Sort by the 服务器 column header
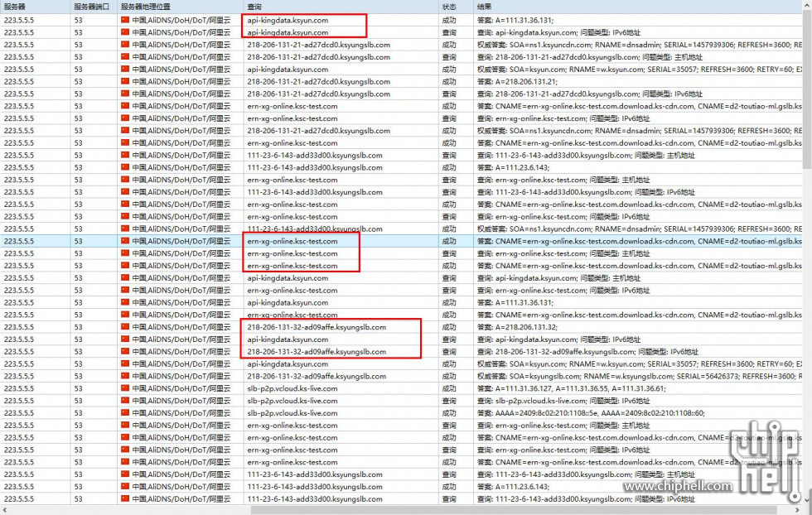The width and height of the screenshot is (812, 515). [35, 7]
